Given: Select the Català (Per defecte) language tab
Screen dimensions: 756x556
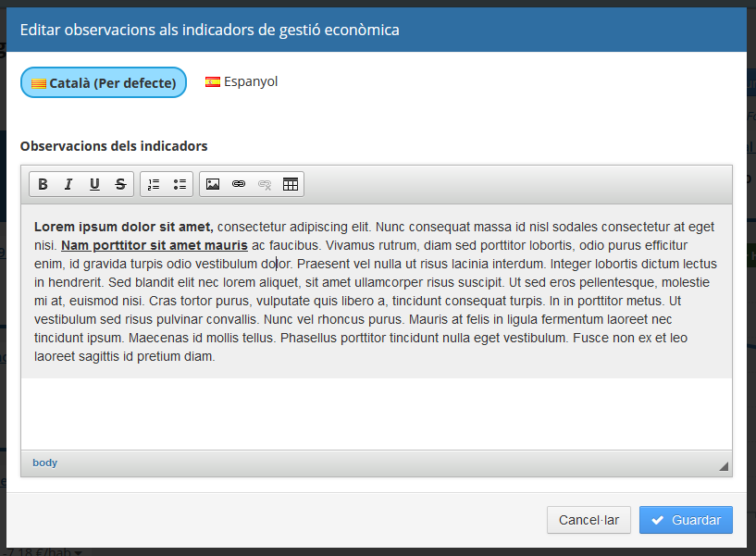Looking at the screenshot, I should point(104,82).
